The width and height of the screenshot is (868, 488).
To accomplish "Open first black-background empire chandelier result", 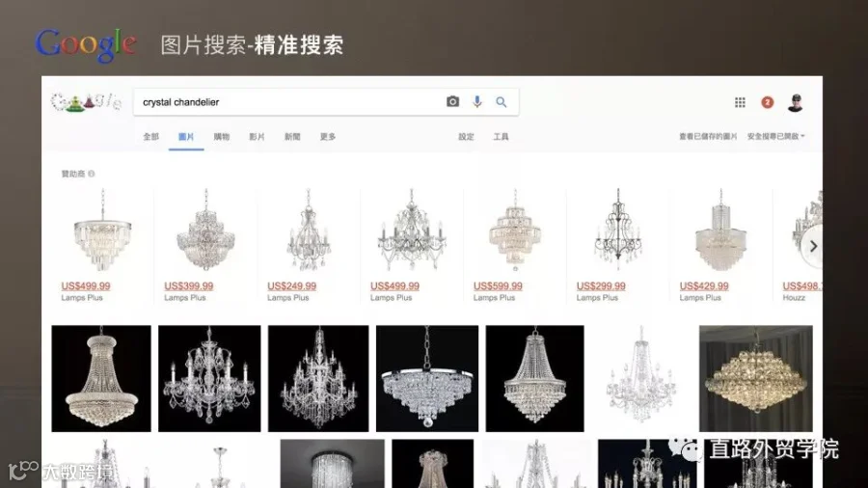I will click(101, 378).
